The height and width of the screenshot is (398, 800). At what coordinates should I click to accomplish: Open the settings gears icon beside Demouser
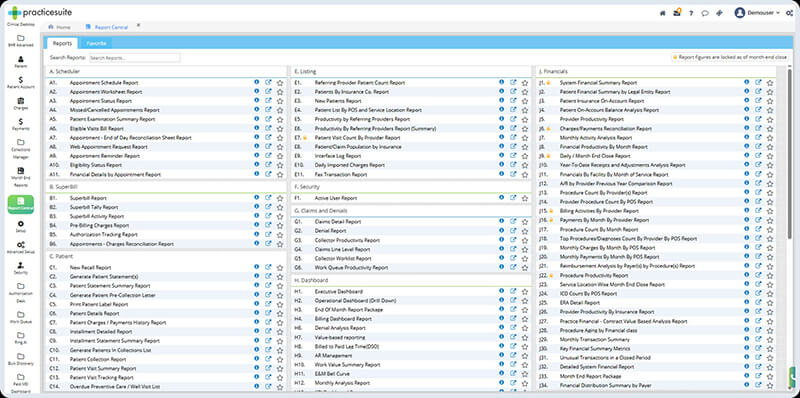click(790, 13)
